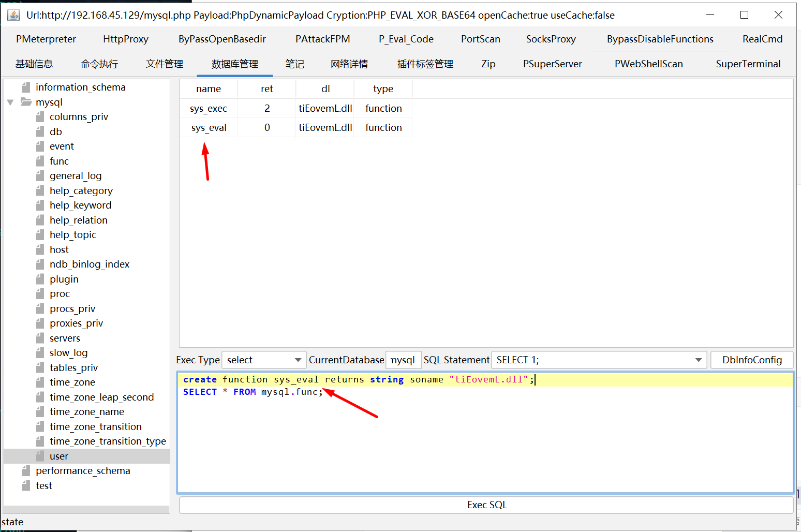The height and width of the screenshot is (532, 801).
Task: Switch to the 网络详情 tab
Action: (x=350, y=64)
